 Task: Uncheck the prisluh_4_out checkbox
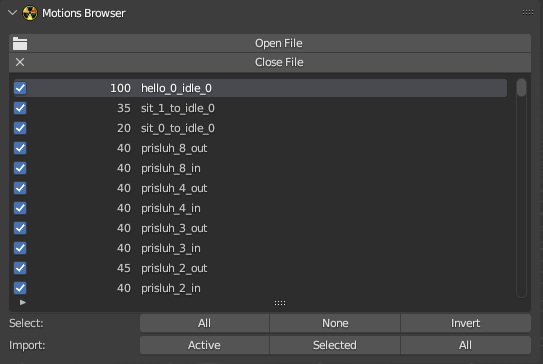pos(20,188)
